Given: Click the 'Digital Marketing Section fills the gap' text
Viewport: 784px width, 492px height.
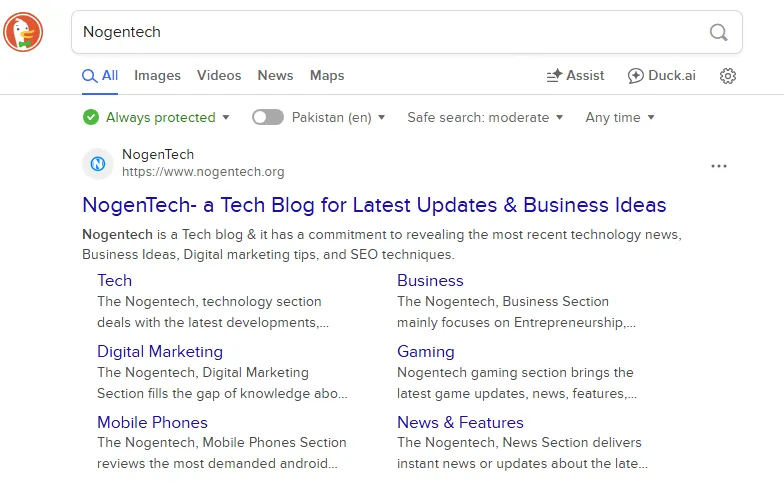Looking at the screenshot, I should click(x=222, y=383).
